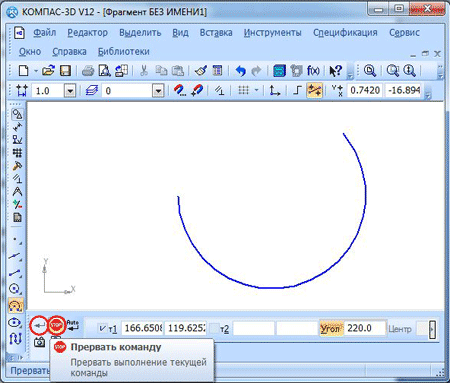
Task: Open the Выделить menu
Action: [x=140, y=33]
